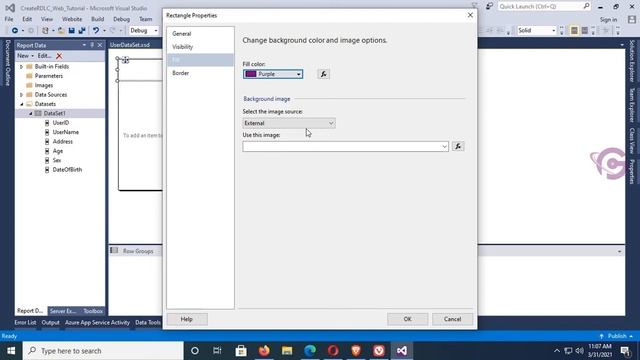Click the Open File folder toolbar icon

point(61,31)
